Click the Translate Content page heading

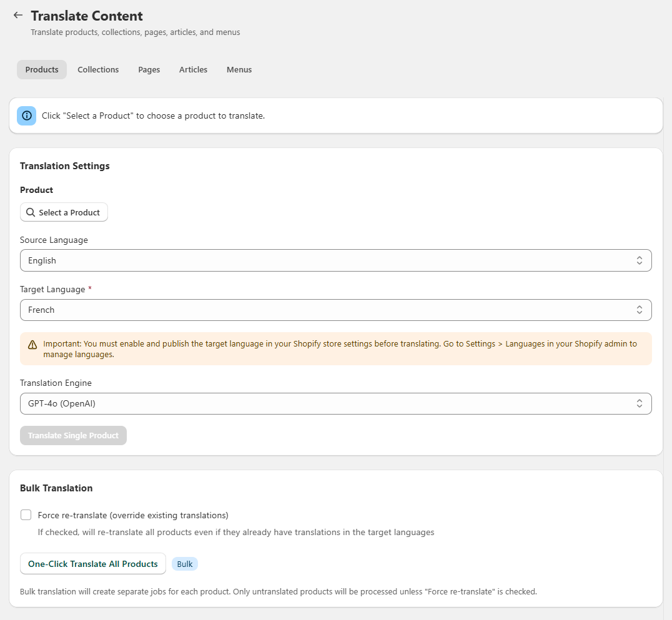(87, 16)
